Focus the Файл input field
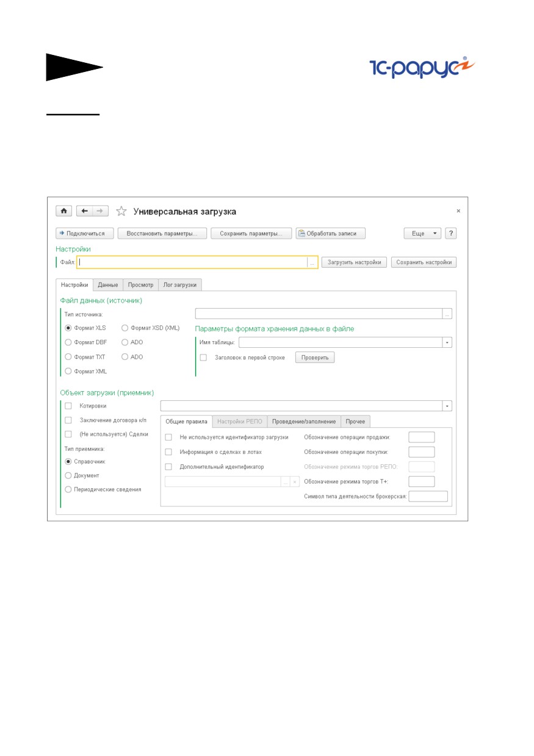This screenshot has width=534, height=756. pos(192,262)
